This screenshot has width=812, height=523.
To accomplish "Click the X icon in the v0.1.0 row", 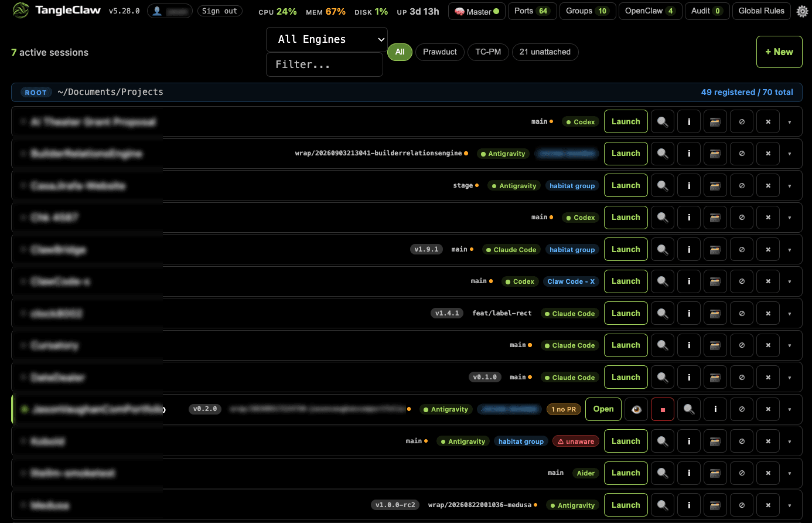I will (x=768, y=377).
